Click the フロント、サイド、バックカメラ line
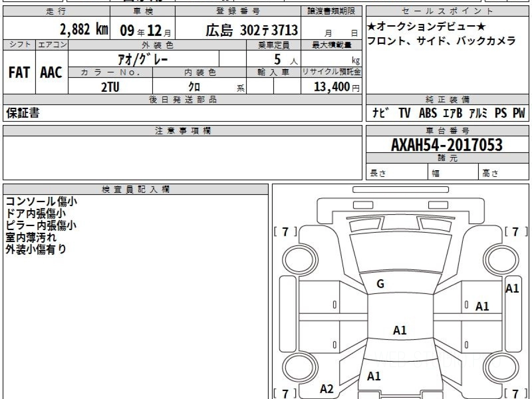The image size is (532, 399). (441, 41)
